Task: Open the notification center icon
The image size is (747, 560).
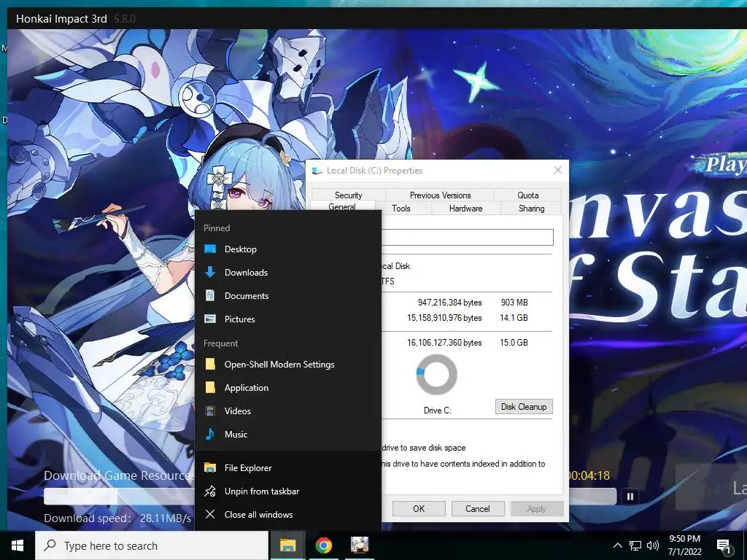Action: [x=724, y=546]
